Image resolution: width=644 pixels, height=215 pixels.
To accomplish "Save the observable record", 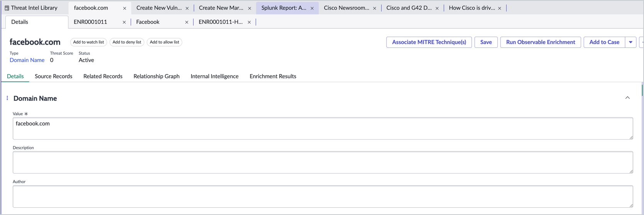I will (x=486, y=42).
